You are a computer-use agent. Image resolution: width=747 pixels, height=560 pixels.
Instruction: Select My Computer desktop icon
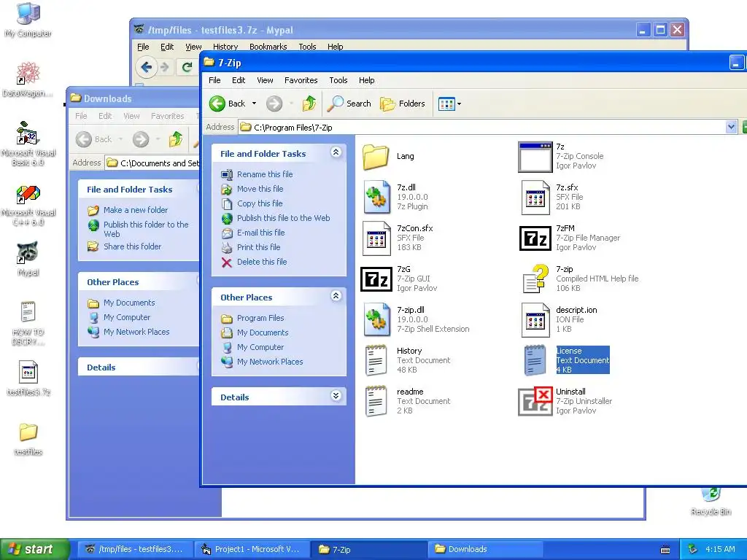click(x=28, y=21)
